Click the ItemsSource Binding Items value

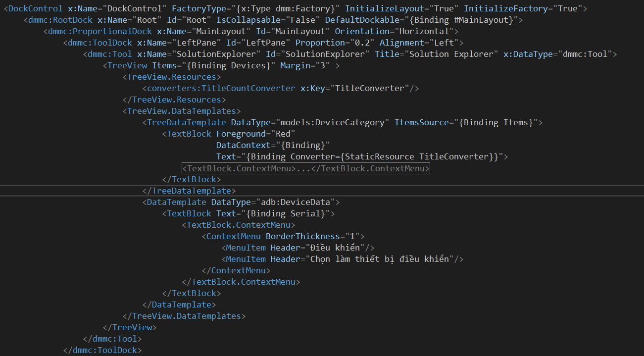(495, 122)
